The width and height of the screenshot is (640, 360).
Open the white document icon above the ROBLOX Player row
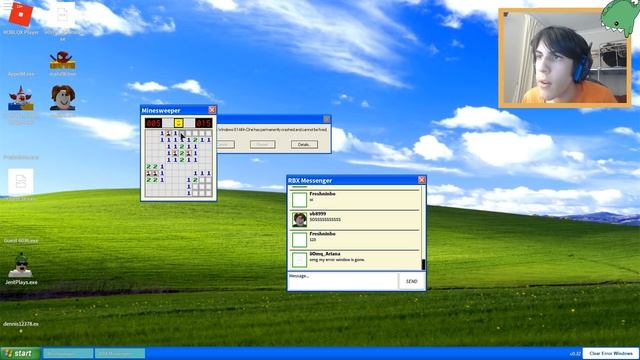62,15
